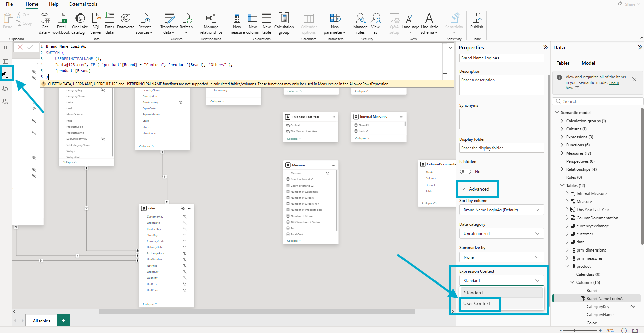
Task: Expand the formula bar chevron
Action: [x=450, y=48]
